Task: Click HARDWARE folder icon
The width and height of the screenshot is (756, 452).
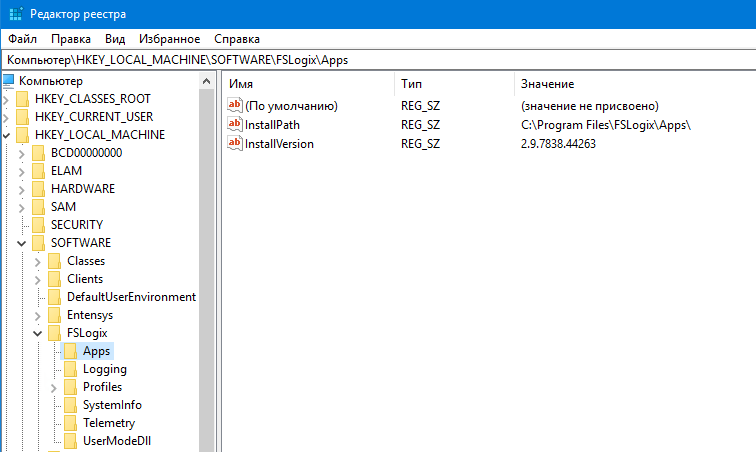Action: tap(38, 189)
